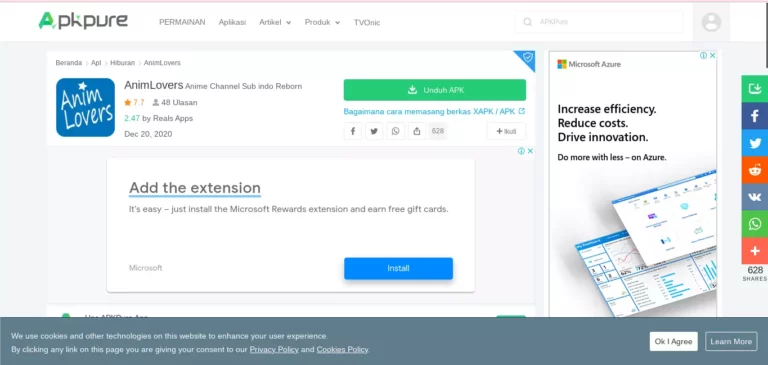Go to Beranda breadcrumb
The height and width of the screenshot is (365, 768).
click(x=69, y=63)
